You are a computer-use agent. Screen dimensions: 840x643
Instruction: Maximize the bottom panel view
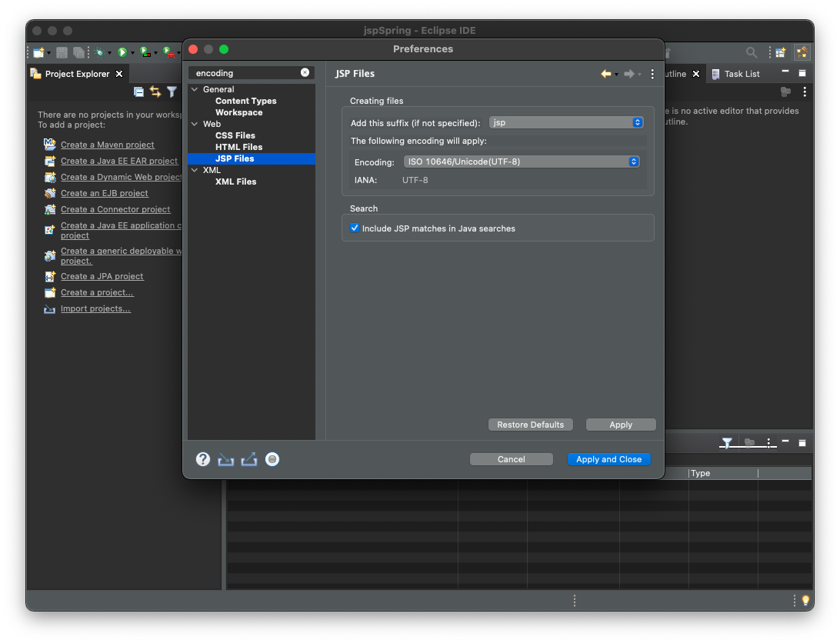click(802, 443)
